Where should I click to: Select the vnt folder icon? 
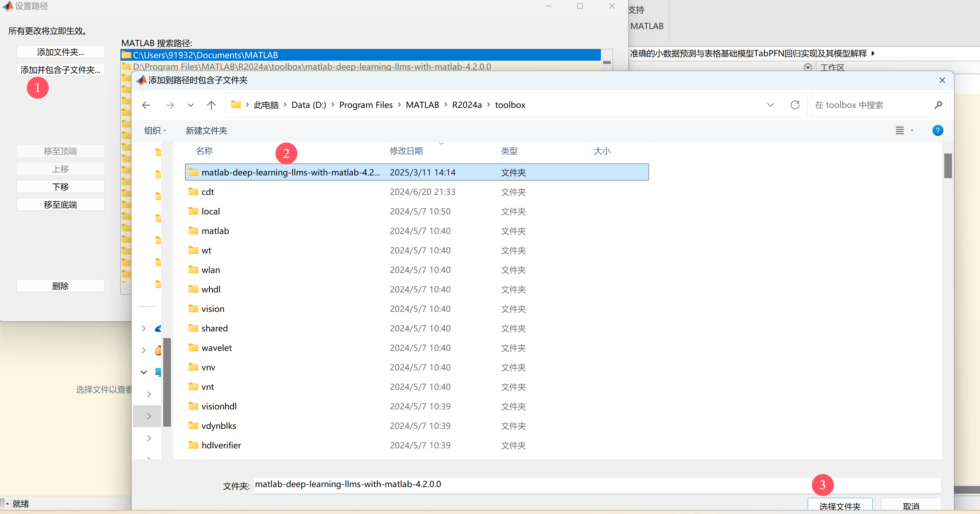pyautogui.click(x=193, y=387)
